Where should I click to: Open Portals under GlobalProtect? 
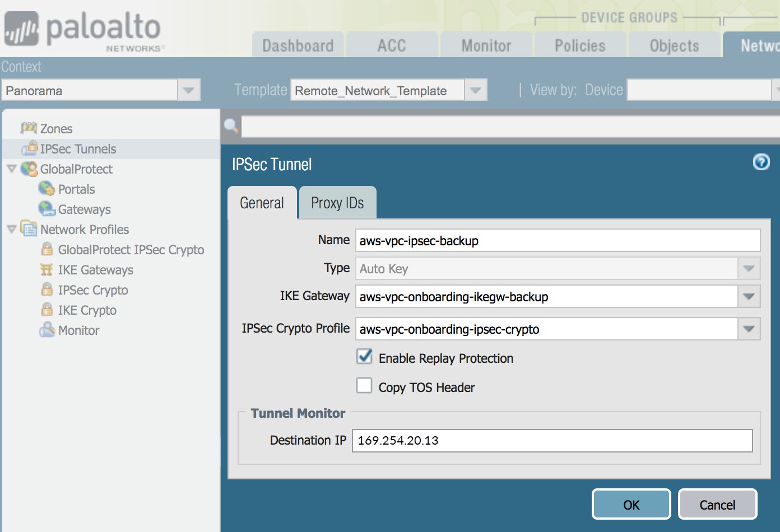[x=76, y=189]
